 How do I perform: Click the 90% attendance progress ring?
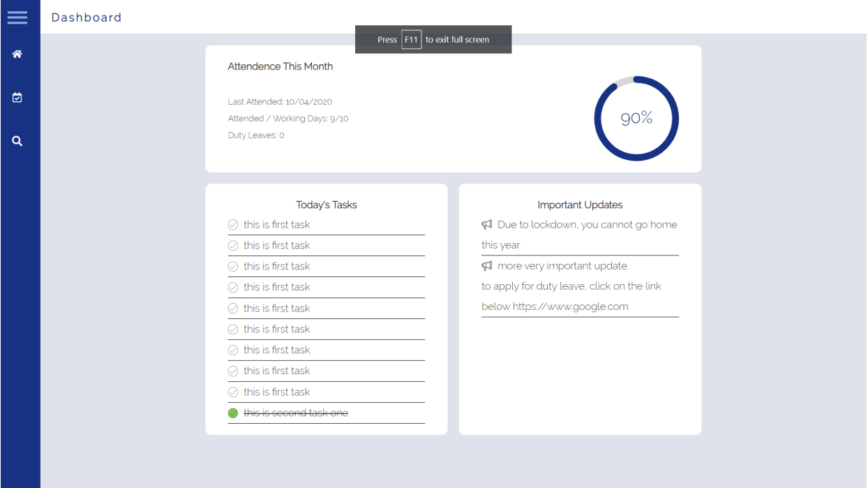coord(636,118)
